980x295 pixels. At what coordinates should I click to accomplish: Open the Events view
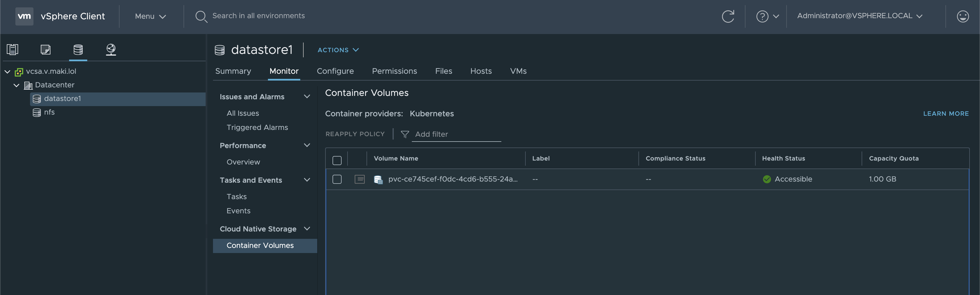pos(238,211)
